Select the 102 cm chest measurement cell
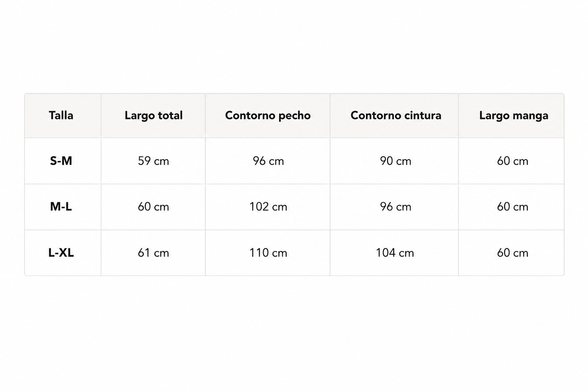 [267, 207]
